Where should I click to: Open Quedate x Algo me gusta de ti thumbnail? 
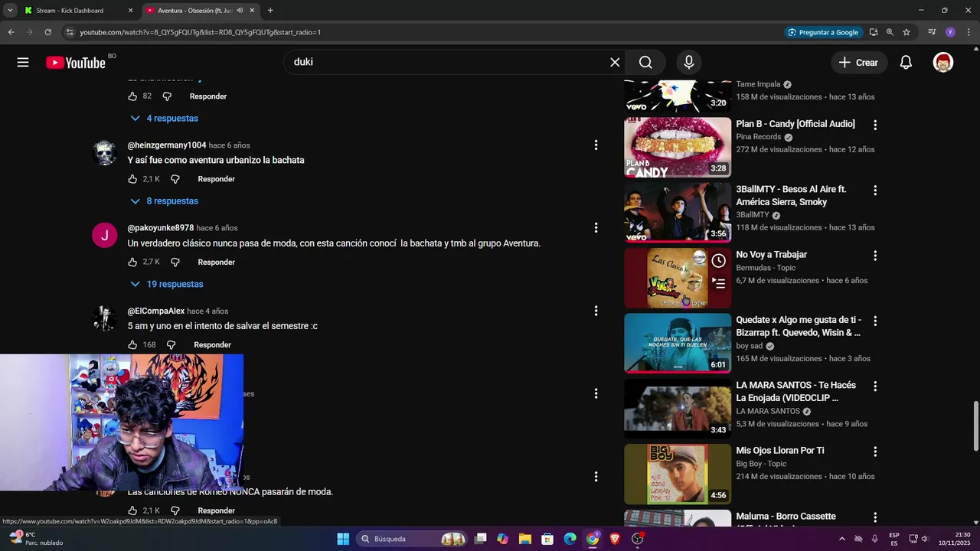click(x=678, y=343)
